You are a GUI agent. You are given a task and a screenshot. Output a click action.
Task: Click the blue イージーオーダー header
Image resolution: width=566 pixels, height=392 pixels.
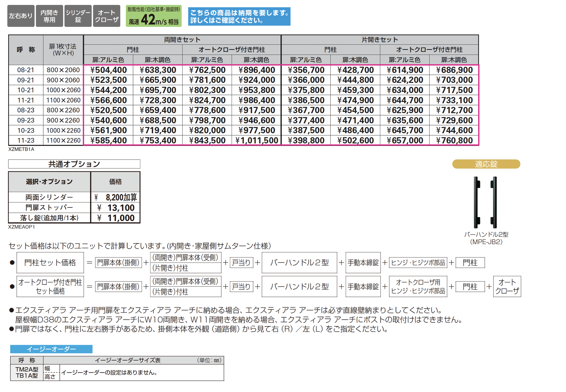[x=51, y=349]
